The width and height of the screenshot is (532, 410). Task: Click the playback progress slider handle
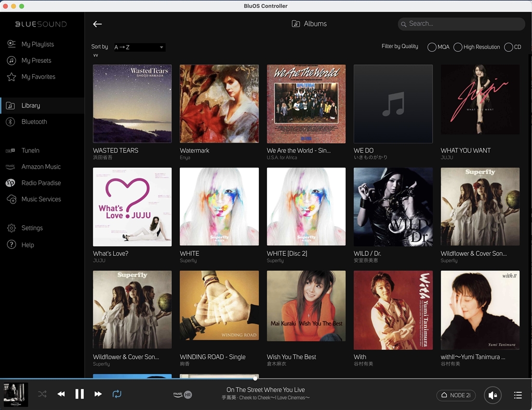click(255, 378)
